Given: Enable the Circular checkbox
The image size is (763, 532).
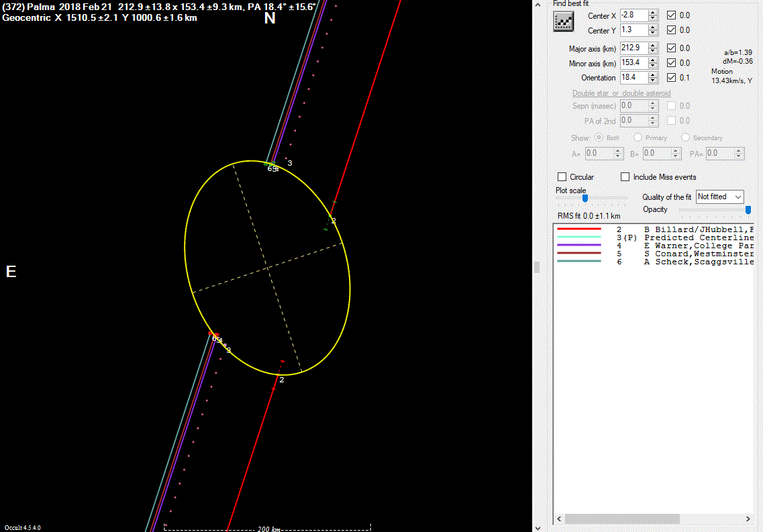Looking at the screenshot, I should [x=562, y=177].
